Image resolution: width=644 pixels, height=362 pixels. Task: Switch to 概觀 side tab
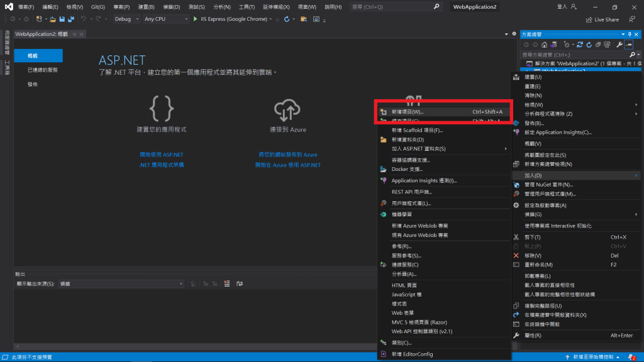coord(38,55)
